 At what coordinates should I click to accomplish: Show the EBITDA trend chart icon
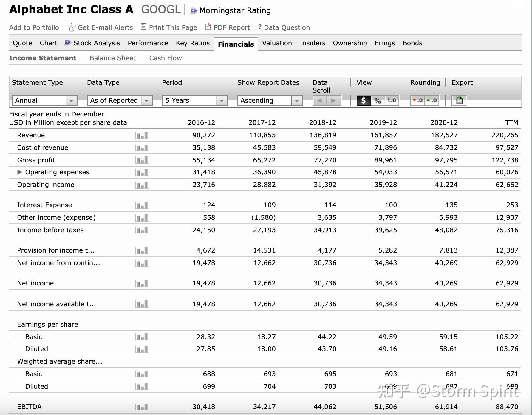pos(142,407)
